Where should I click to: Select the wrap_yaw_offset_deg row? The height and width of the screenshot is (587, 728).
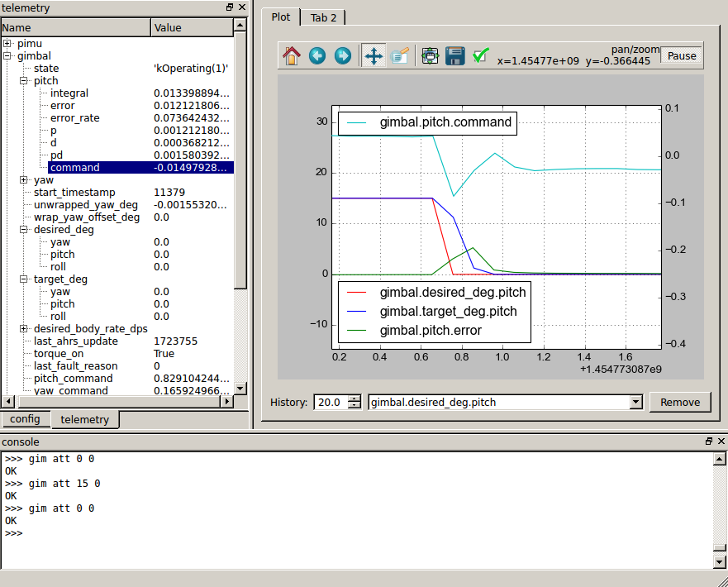117,217
